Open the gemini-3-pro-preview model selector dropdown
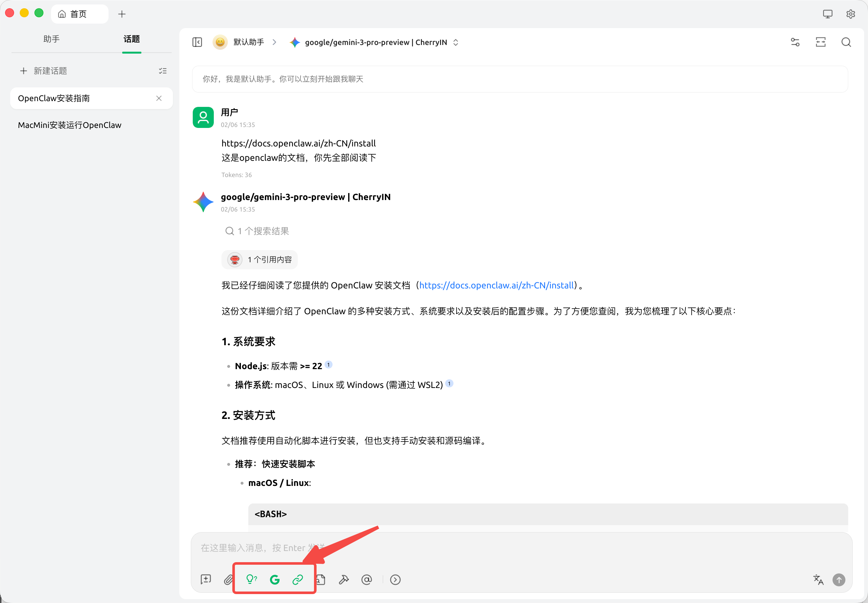The height and width of the screenshot is (603, 868). point(375,42)
